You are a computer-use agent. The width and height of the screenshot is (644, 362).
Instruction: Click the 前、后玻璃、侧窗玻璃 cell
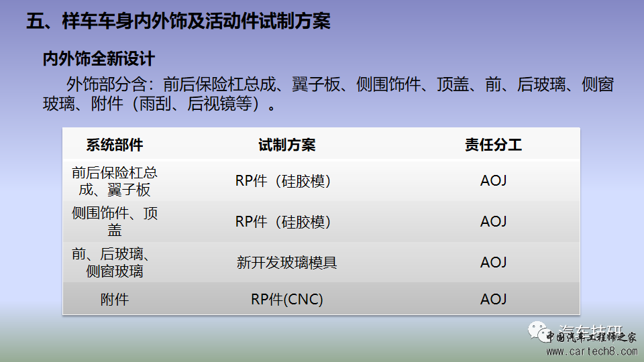pos(114,262)
